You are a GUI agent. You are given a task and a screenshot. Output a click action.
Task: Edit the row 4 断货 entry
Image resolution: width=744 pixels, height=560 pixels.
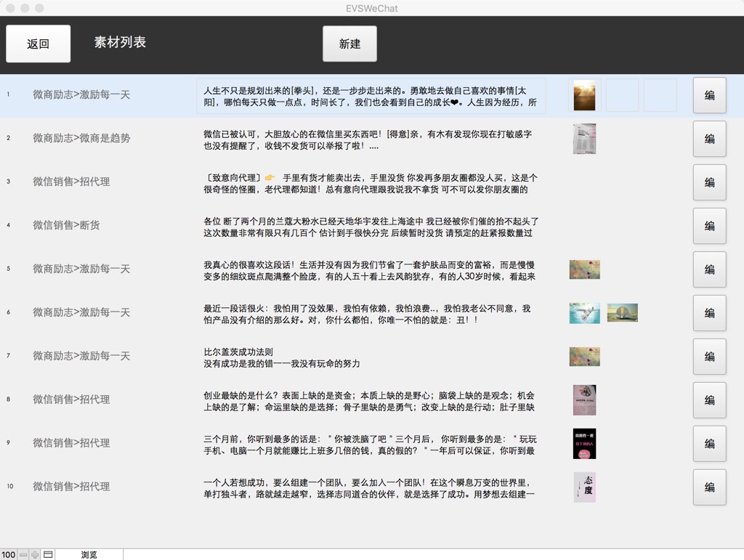point(709,226)
